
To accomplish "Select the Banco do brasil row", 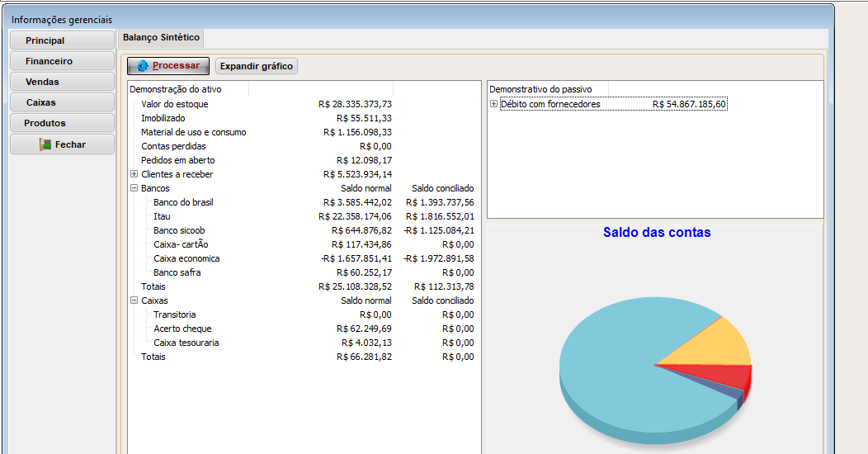I will tap(183, 202).
